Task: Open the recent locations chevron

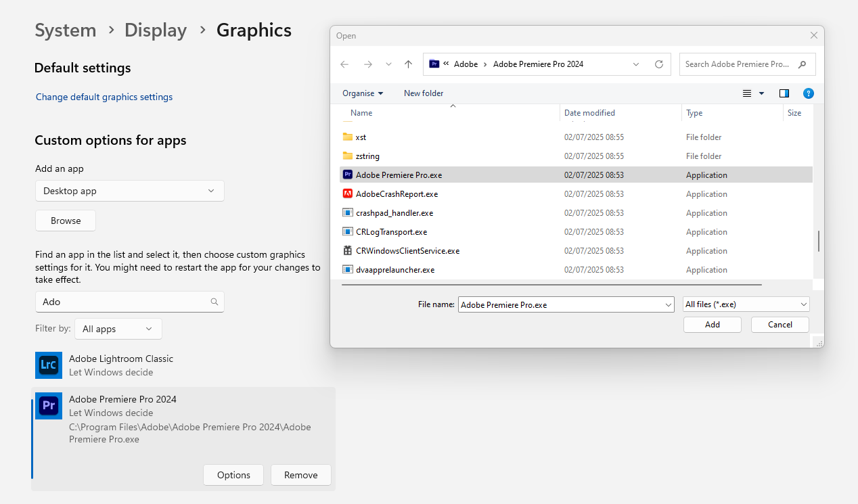Action: coord(388,64)
